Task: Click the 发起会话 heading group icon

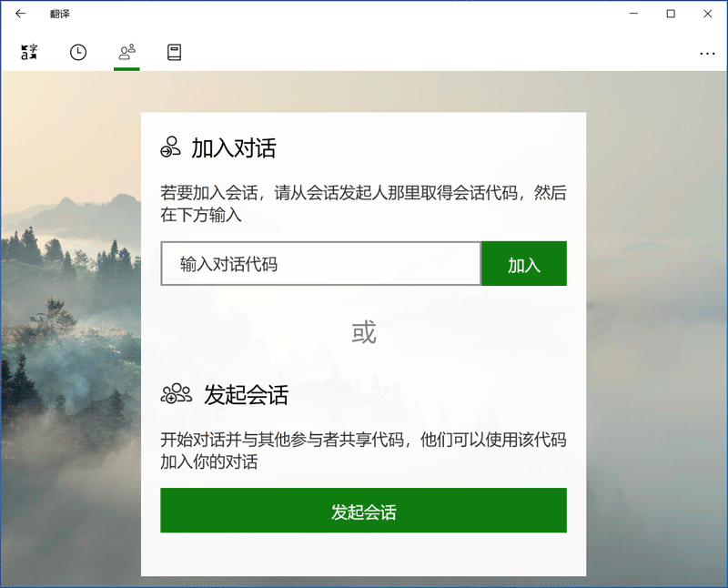Action: 176,393
